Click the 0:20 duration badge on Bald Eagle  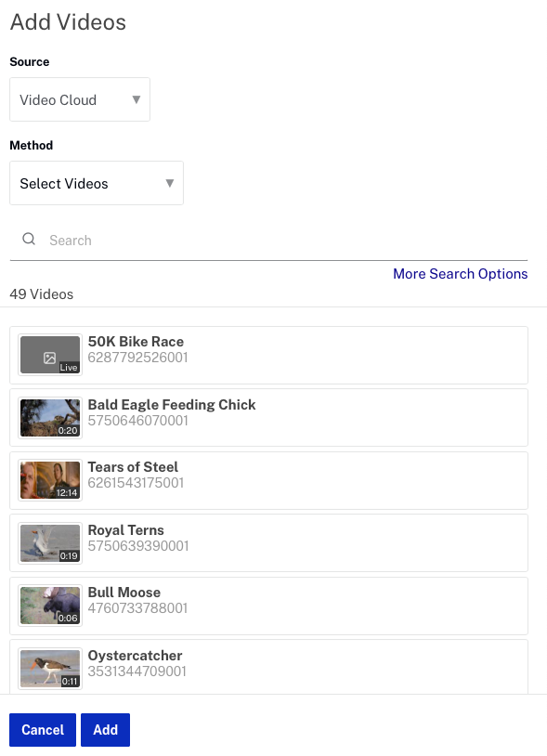(x=68, y=431)
